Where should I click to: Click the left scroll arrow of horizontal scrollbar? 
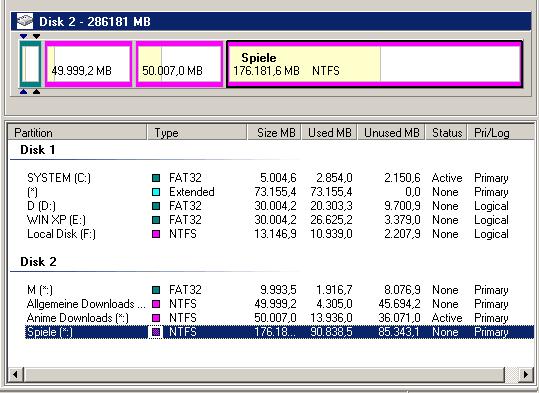[x=16, y=374]
